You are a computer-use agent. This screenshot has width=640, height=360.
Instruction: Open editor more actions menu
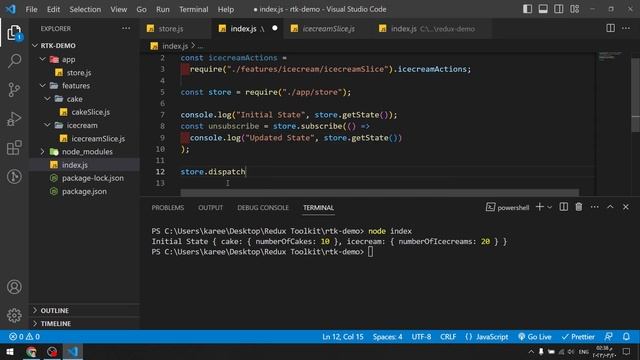click(x=626, y=28)
